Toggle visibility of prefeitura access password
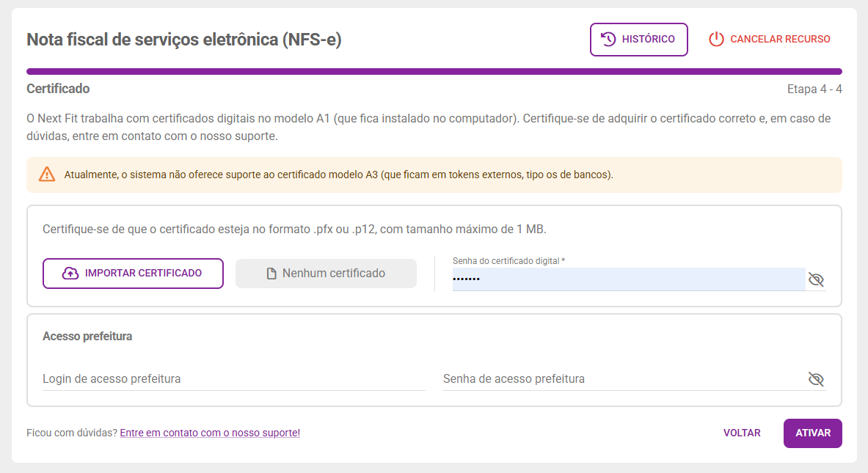 pyautogui.click(x=816, y=379)
